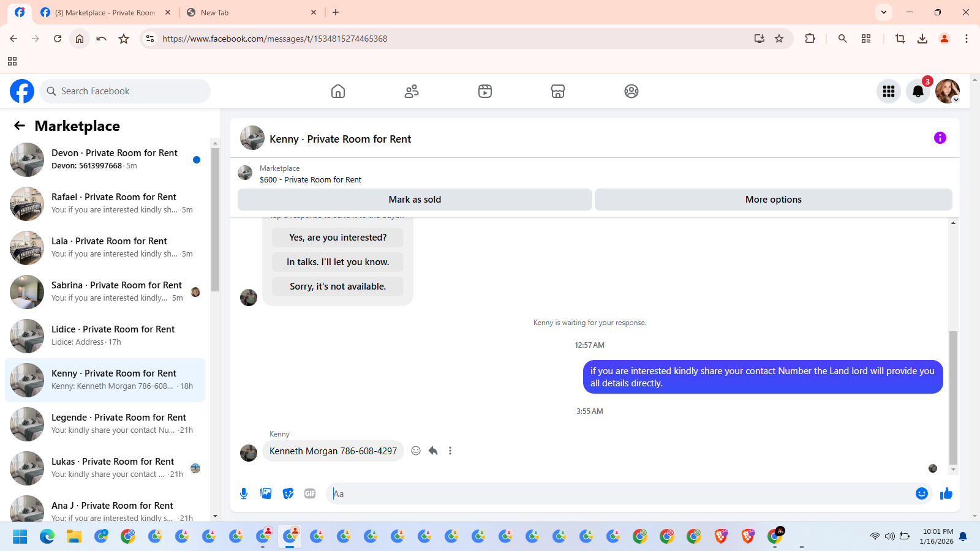Open the emoji picker in message box
Screen dimensions: 980x551
coord(922,493)
